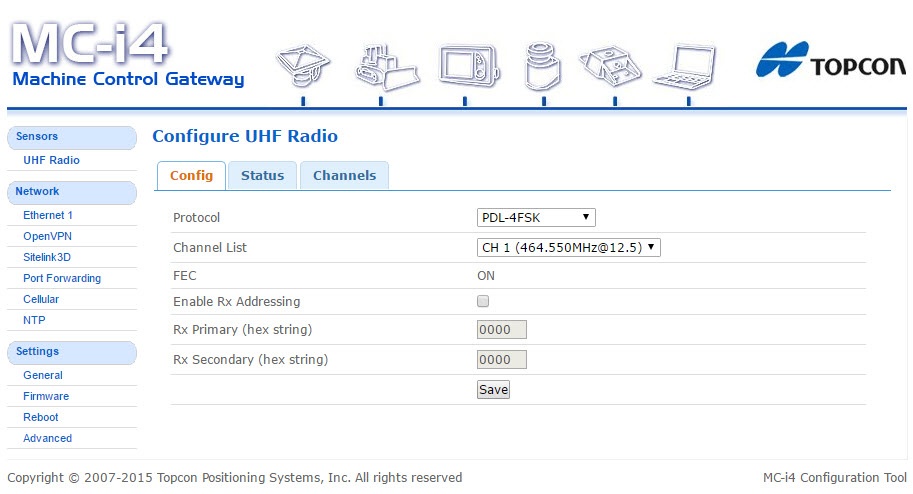Open Advanced settings
Viewport: 913px width, 494px height.
(x=47, y=438)
